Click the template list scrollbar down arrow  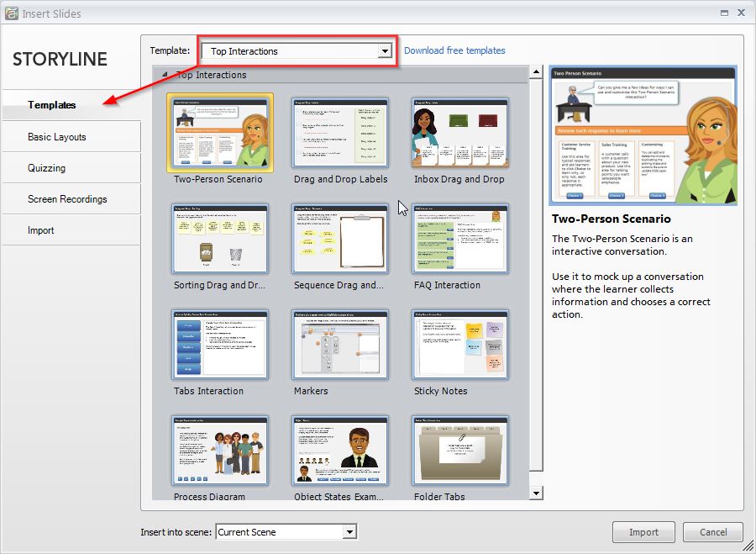[537, 494]
